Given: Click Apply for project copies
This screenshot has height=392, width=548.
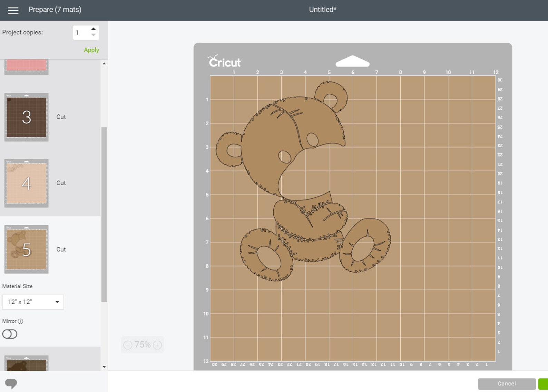Looking at the screenshot, I should [91, 50].
